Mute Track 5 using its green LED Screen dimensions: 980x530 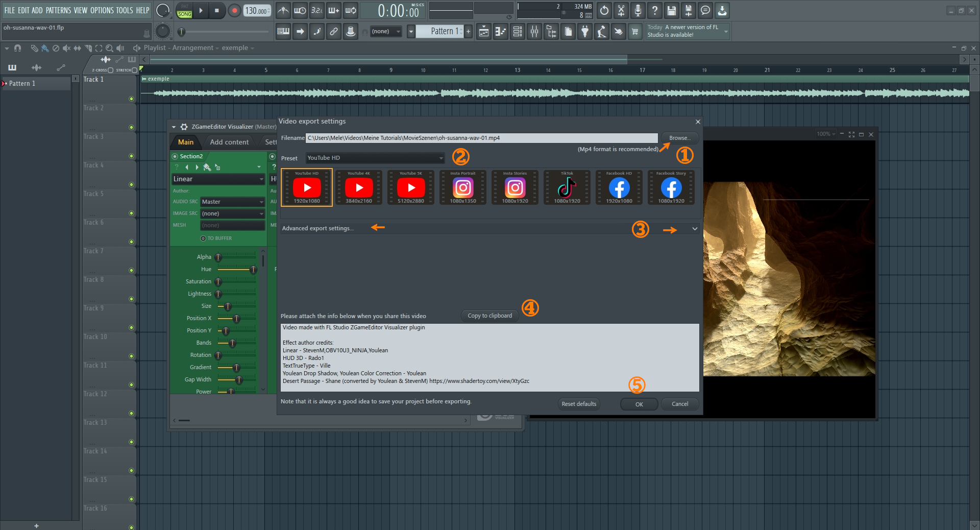(x=131, y=213)
